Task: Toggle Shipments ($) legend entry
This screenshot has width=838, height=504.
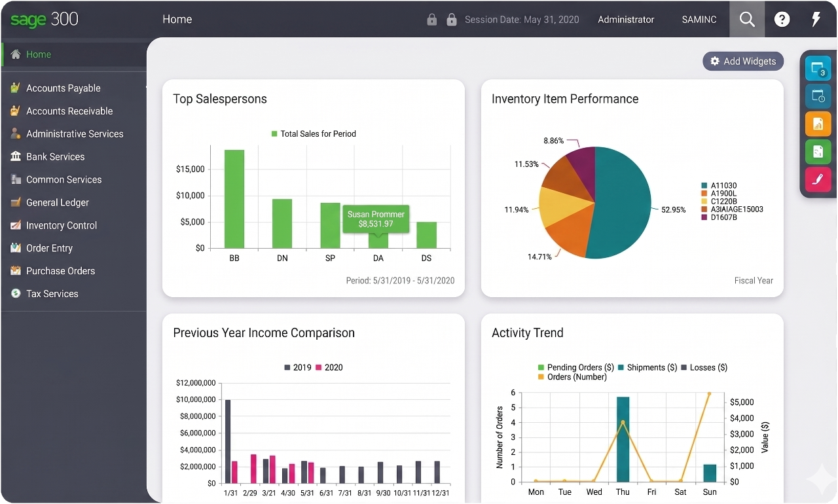Action: click(x=647, y=367)
